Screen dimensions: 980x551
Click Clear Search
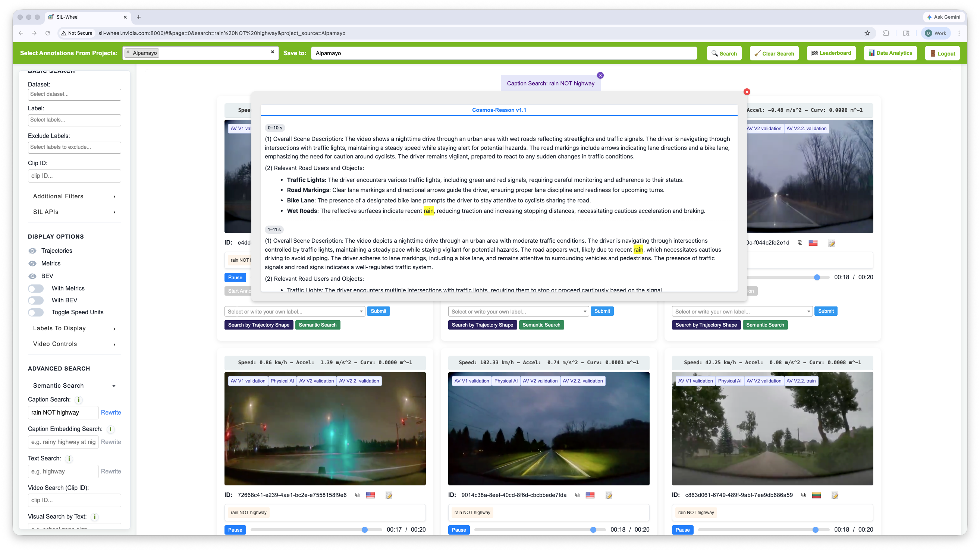point(774,53)
